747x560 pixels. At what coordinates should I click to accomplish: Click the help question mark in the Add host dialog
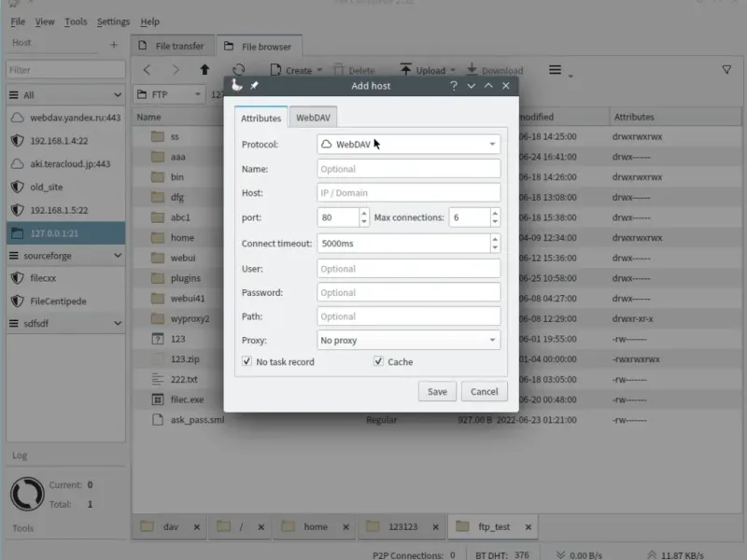pyautogui.click(x=454, y=86)
